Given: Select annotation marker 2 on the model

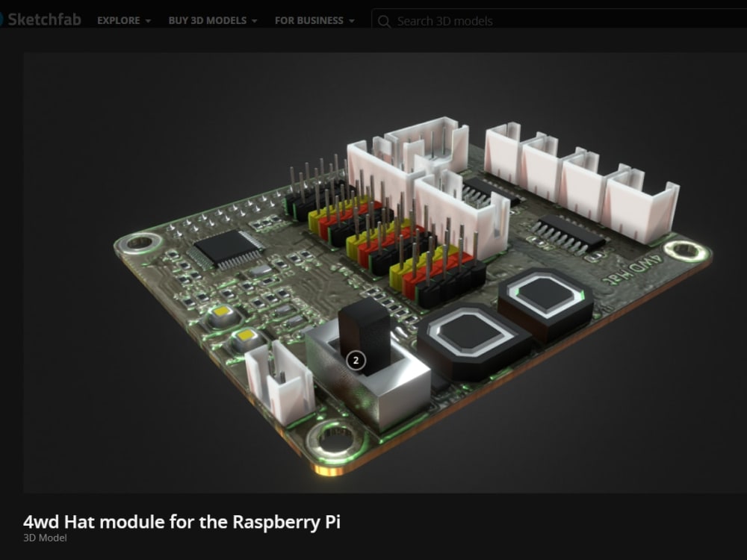Looking at the screenshot, I should 354,359.
